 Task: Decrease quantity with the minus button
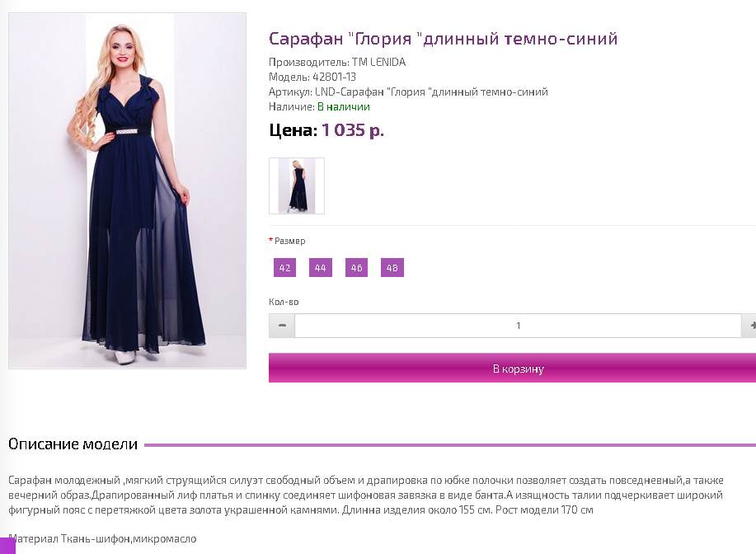click(x=282, y=326)
